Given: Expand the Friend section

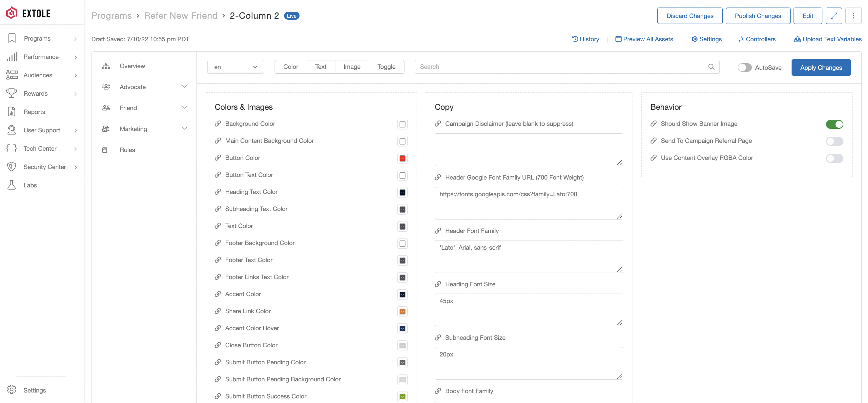Looking at the screenshot, I should pos(184,107).
